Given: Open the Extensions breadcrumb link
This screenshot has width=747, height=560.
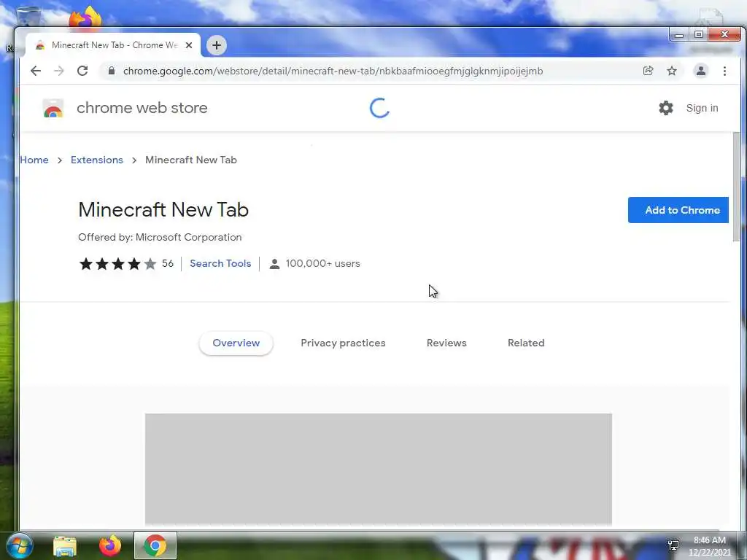Looking at the screenshot, I should (97, 160).
